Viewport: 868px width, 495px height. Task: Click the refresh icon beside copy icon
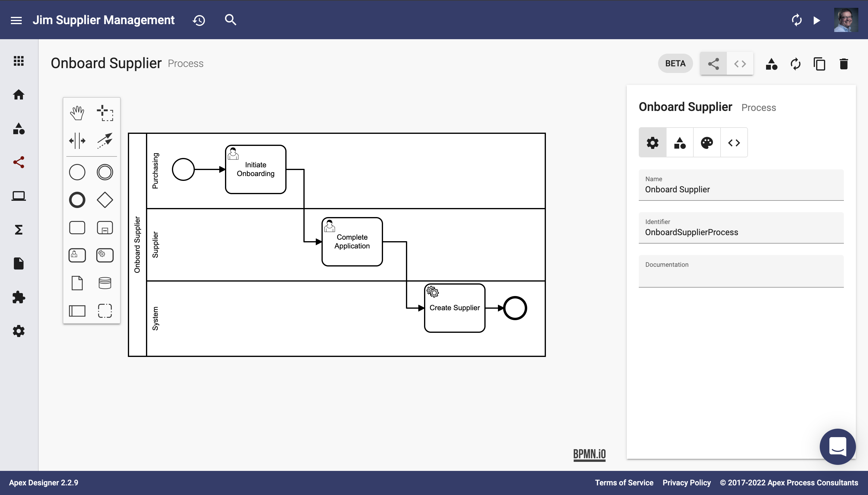tap(796, 64)
